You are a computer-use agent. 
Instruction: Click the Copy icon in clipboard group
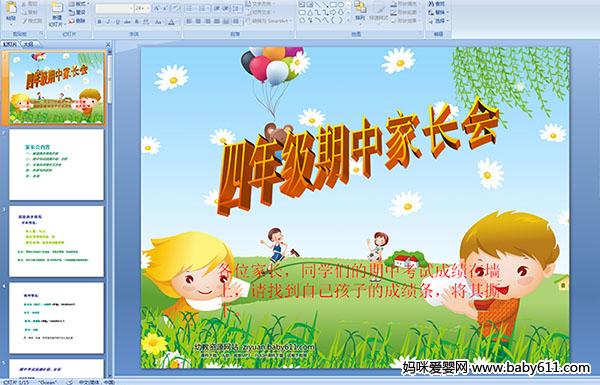24,12
